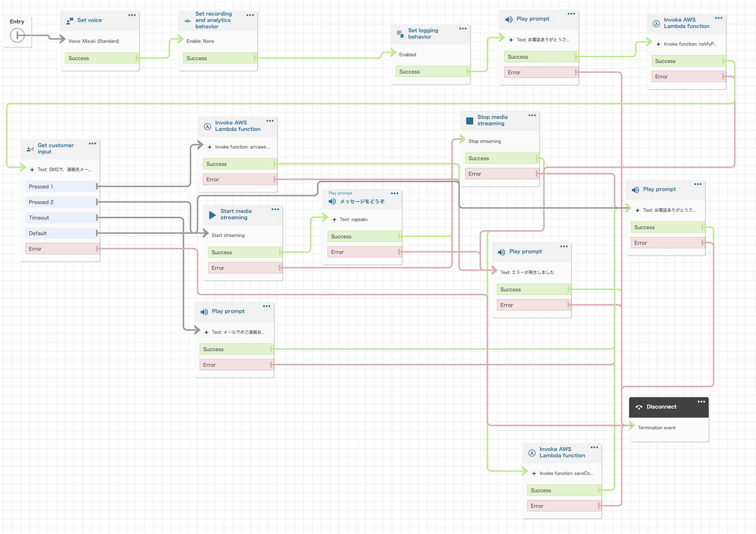
Task: Expand the plus next to Invoke function: notifyP
Action: tap(658, 44)
